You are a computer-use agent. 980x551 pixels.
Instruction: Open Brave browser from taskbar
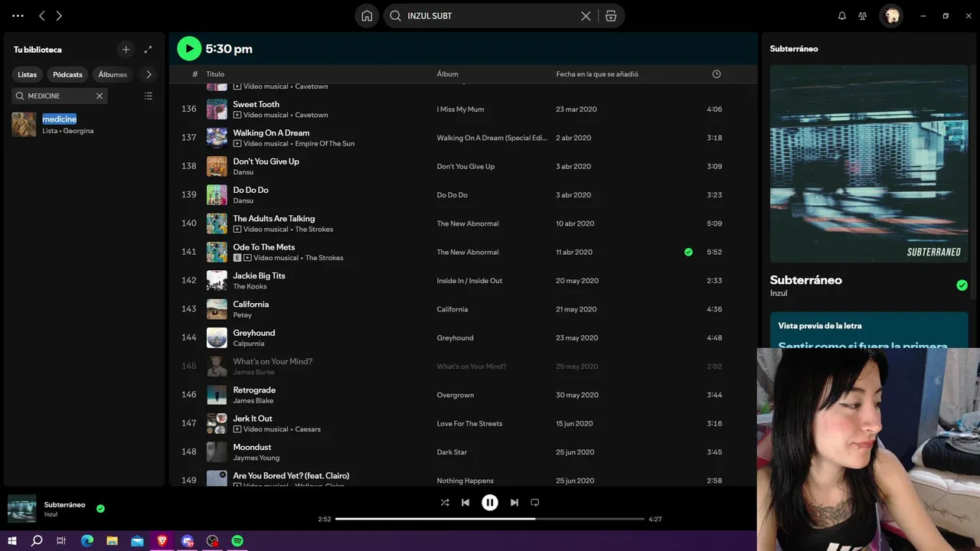click(162, 541)
